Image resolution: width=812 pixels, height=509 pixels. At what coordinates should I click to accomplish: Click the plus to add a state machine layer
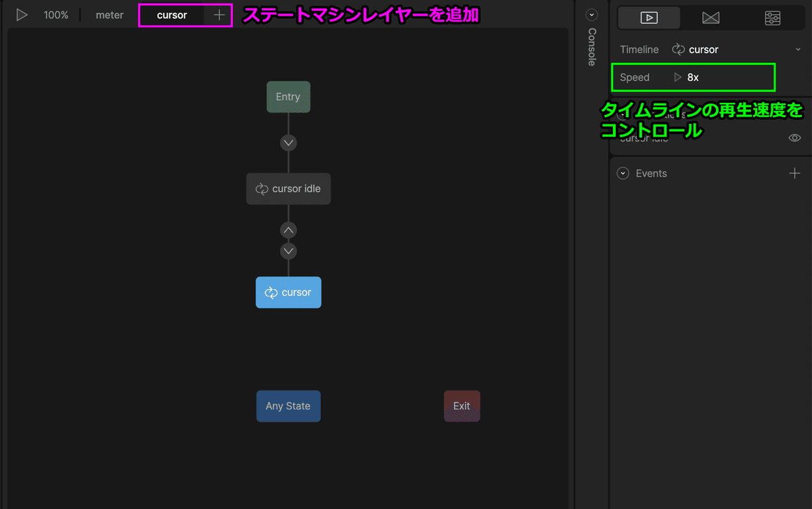click(219, 14)
